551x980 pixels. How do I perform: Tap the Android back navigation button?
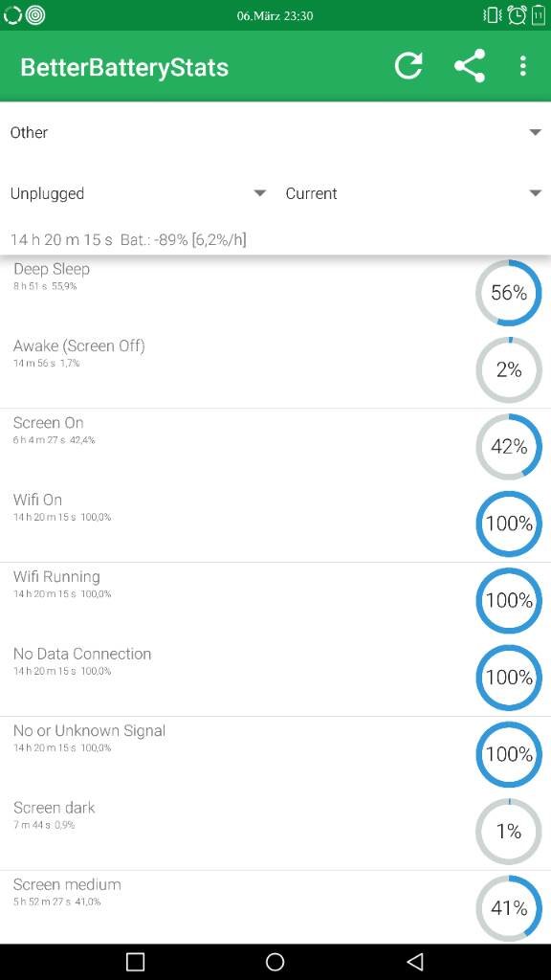pyautogui.click(x=414, y=961)
